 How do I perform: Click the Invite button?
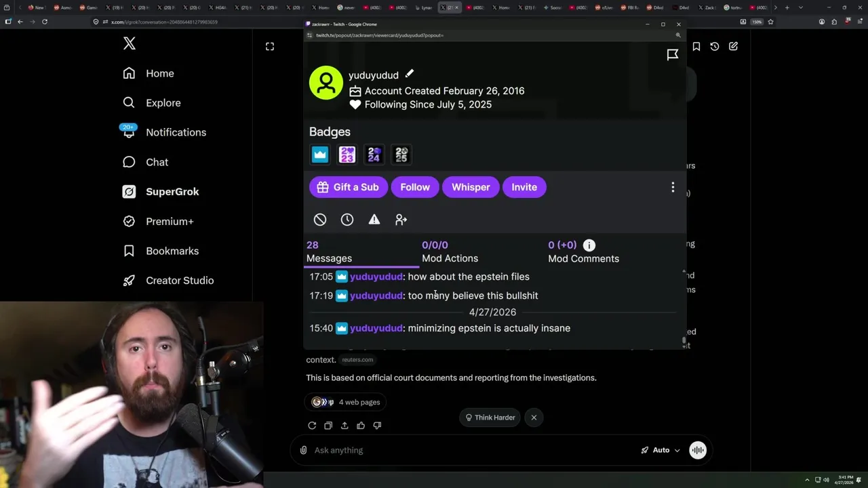point(524,187)
